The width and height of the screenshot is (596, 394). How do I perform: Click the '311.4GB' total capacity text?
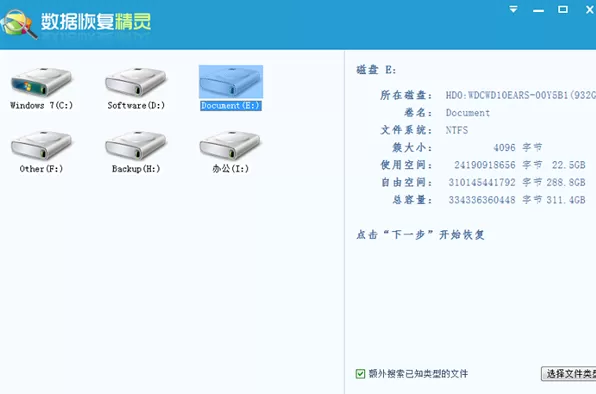click(x=566, y=200)
